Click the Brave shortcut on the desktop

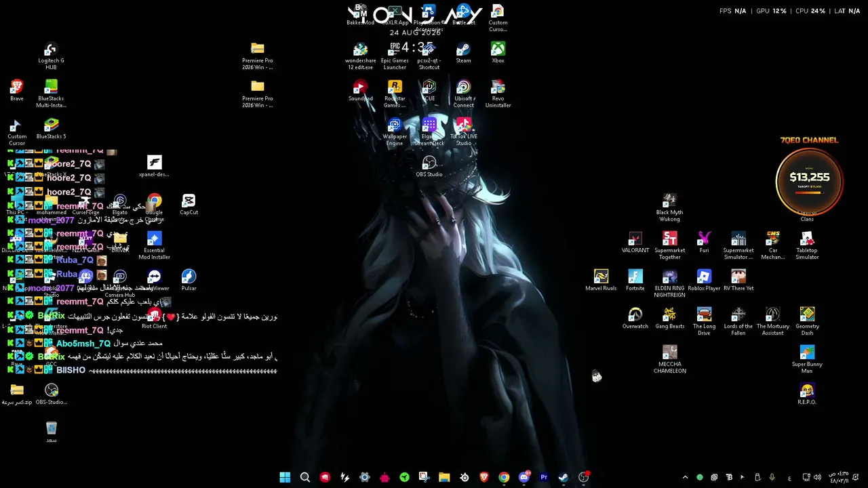pyautogui.click(x=17, y=91)
